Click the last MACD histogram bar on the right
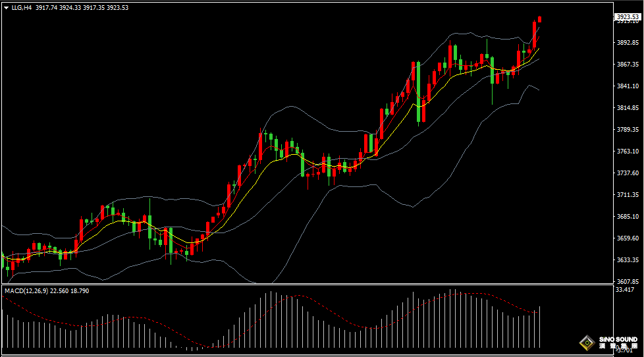Screen dimensions: 644x357 coord(540,327)
